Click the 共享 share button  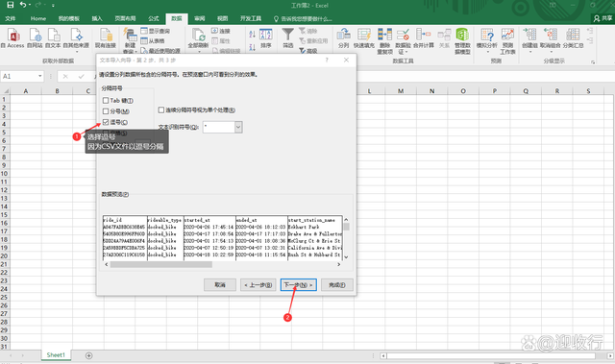click(x=603, y=18)
